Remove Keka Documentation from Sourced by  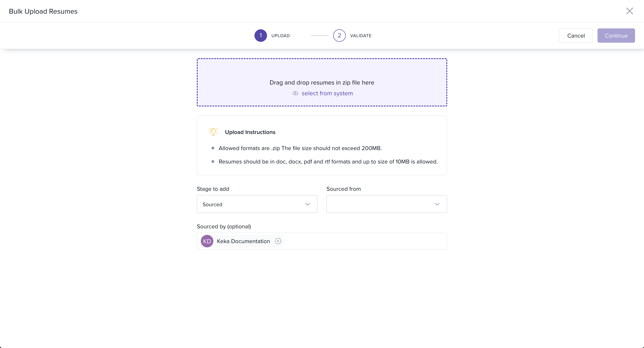click(x=278, y=241)
